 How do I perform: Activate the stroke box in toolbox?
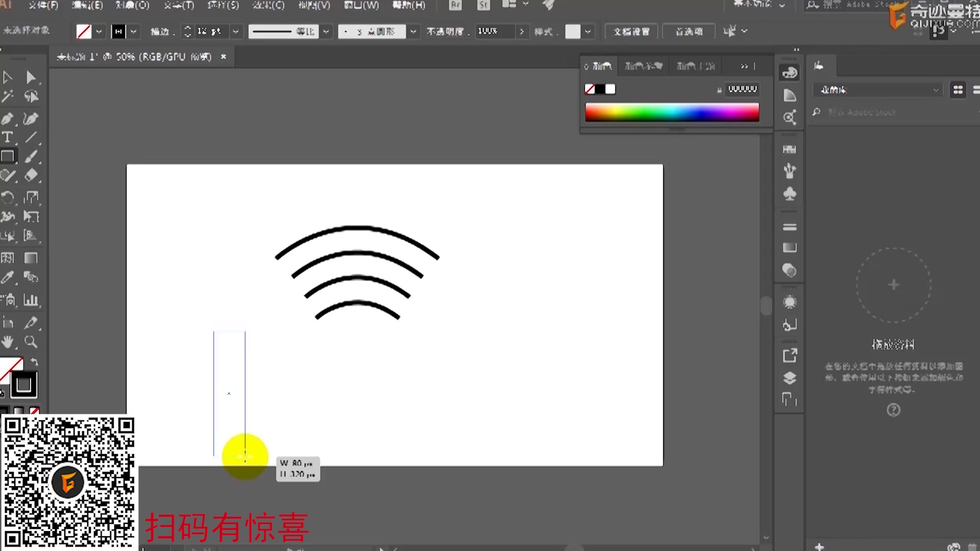pyautogui.click(x=23, y=385)
